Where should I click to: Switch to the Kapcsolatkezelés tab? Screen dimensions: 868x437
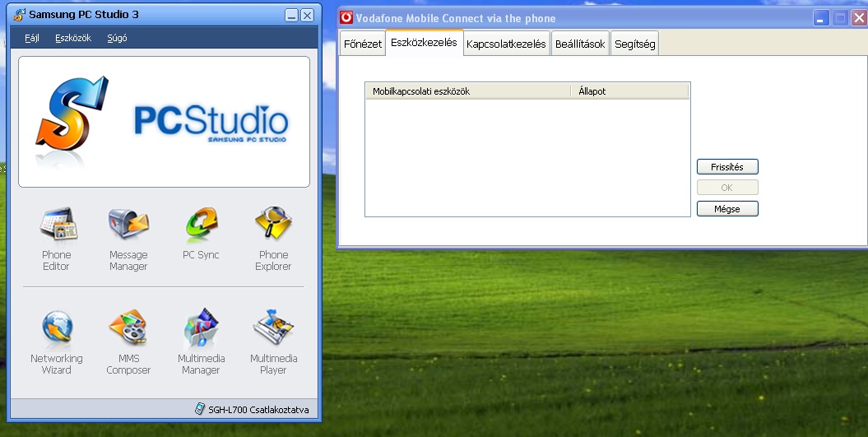pos(506,44)
